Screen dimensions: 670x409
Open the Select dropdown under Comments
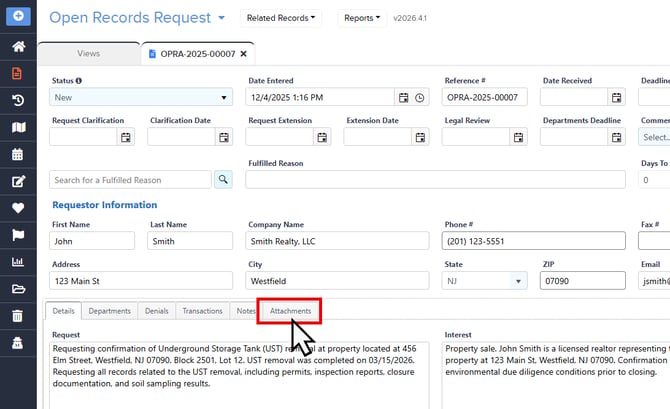tap(654, 137)
